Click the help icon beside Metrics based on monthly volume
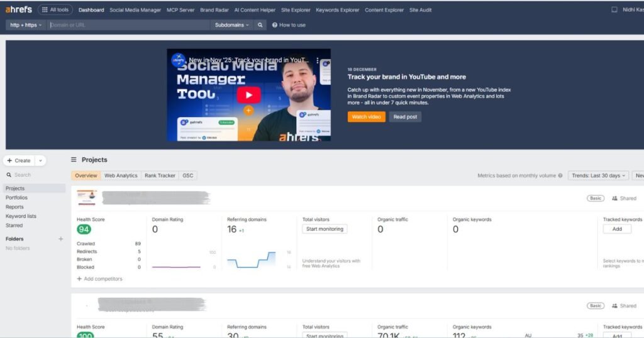Screen dimensions: 644x338 (560, 176)
